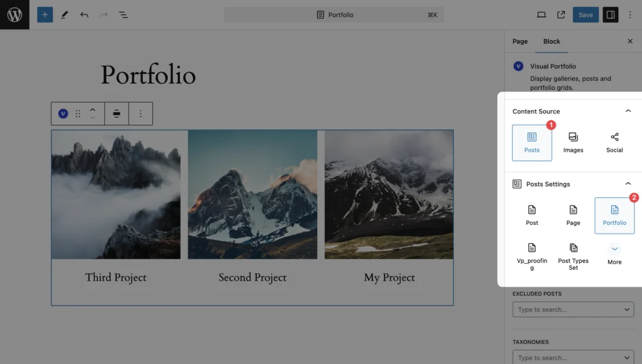642x364 pixels.
Task: Select Images as content source
Action: [573, 143]
